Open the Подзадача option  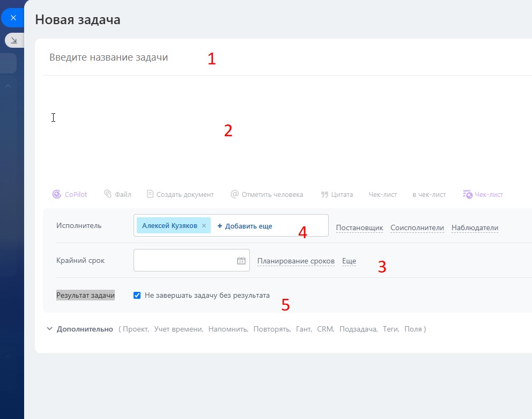tap(358, 329)
